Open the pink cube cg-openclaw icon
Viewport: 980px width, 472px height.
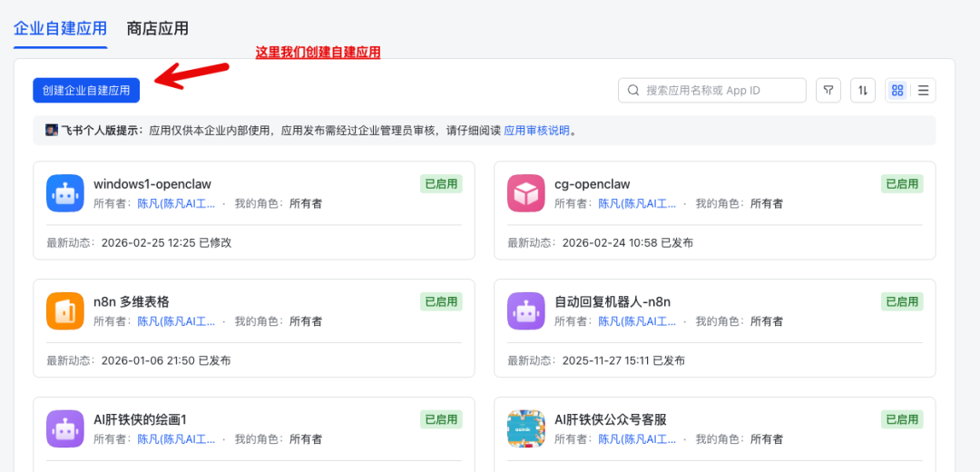(x=526, y=193)
